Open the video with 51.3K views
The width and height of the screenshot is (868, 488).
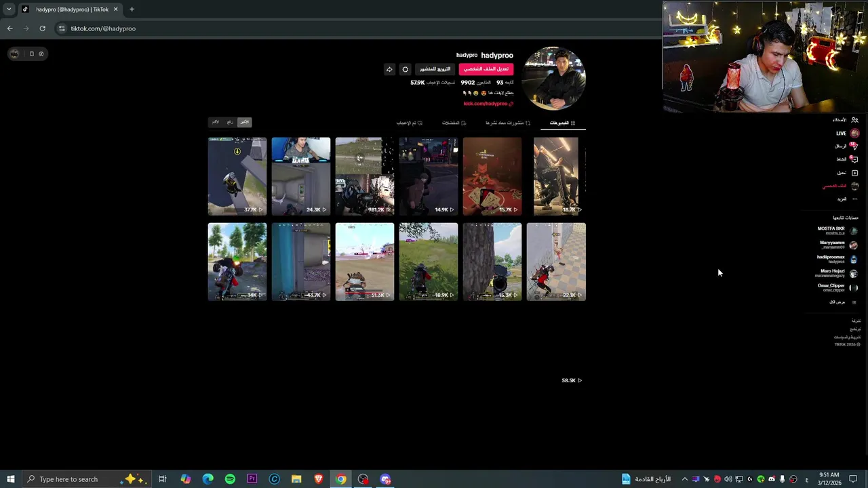coord(365,262)
